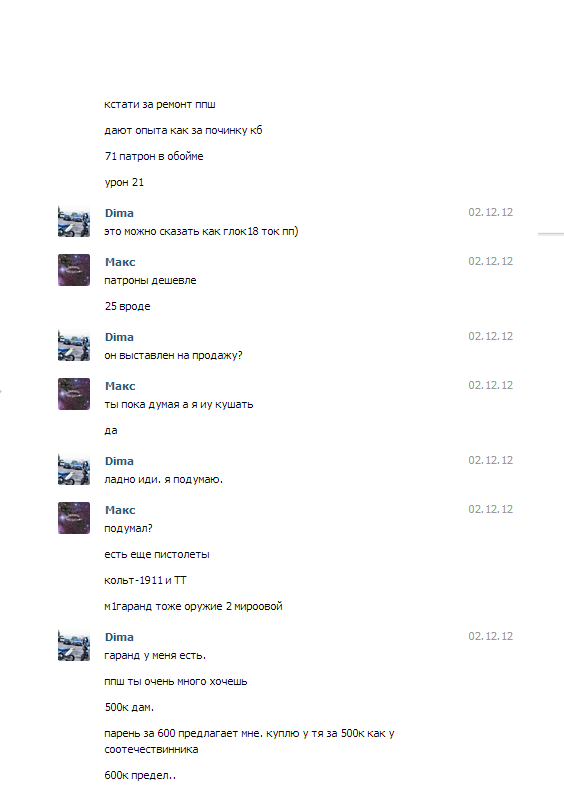
Task: Click Макс's avatar by ты пока думая message
Action: pyautogui.click(x=74, y=394)
